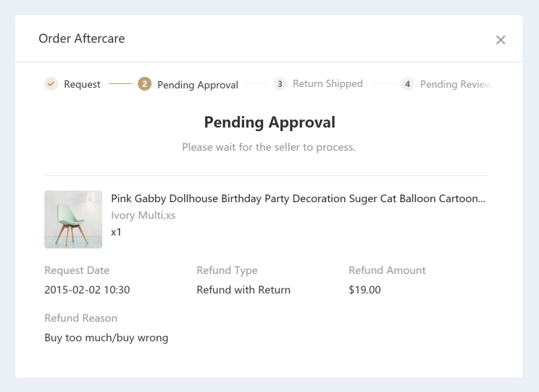
Task: Select the Pending Approval step label
Action: click(x=197, y=85)
